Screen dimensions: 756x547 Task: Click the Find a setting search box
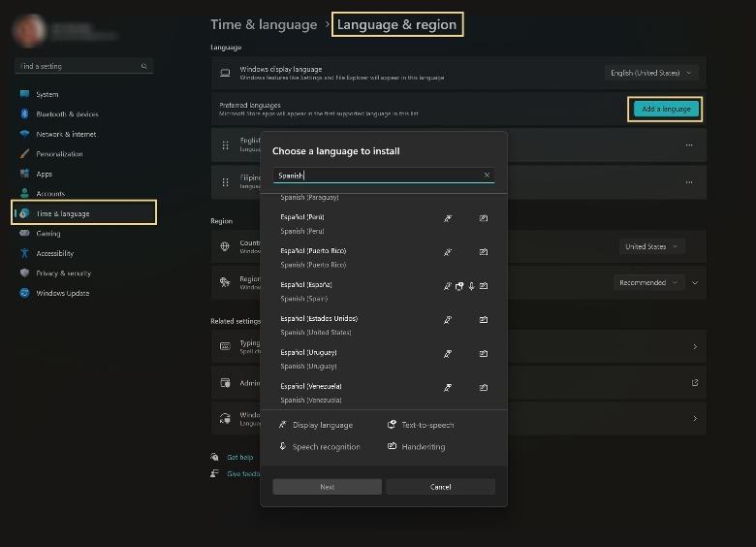[84, 66]
